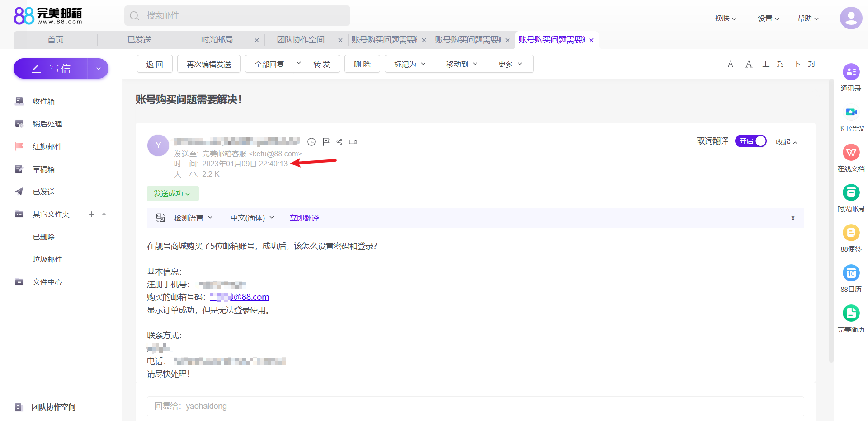Switch to the 首页 tab
The width and height of the screenshot is (868, 421).
56,40
